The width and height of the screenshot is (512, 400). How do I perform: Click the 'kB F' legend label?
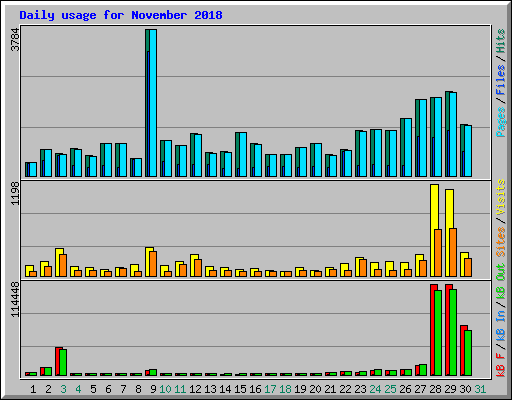tap(501, 365)
